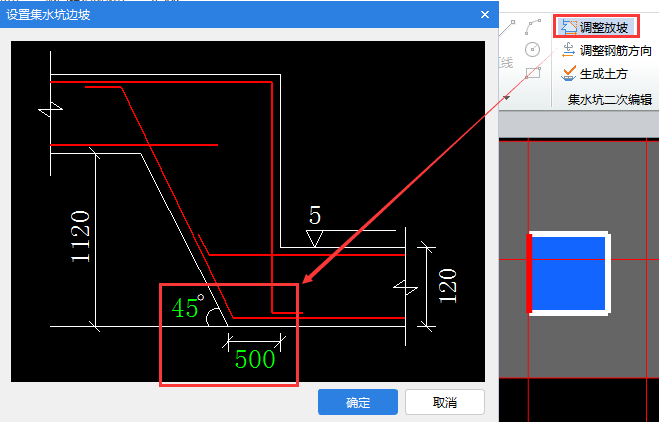
Task: Select the line drawing tool icon
Action: pos(507,28)
